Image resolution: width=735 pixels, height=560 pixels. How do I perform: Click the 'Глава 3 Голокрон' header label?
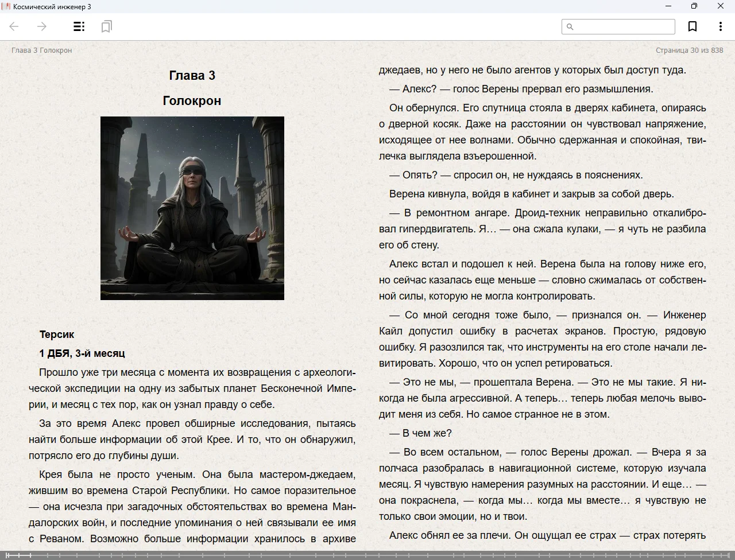pyautogui.click(x=42, y=50)
